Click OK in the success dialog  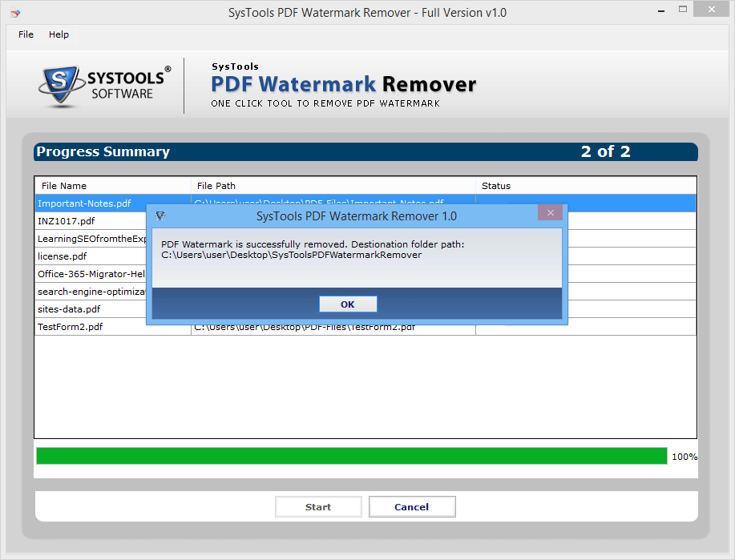point(347,304)
